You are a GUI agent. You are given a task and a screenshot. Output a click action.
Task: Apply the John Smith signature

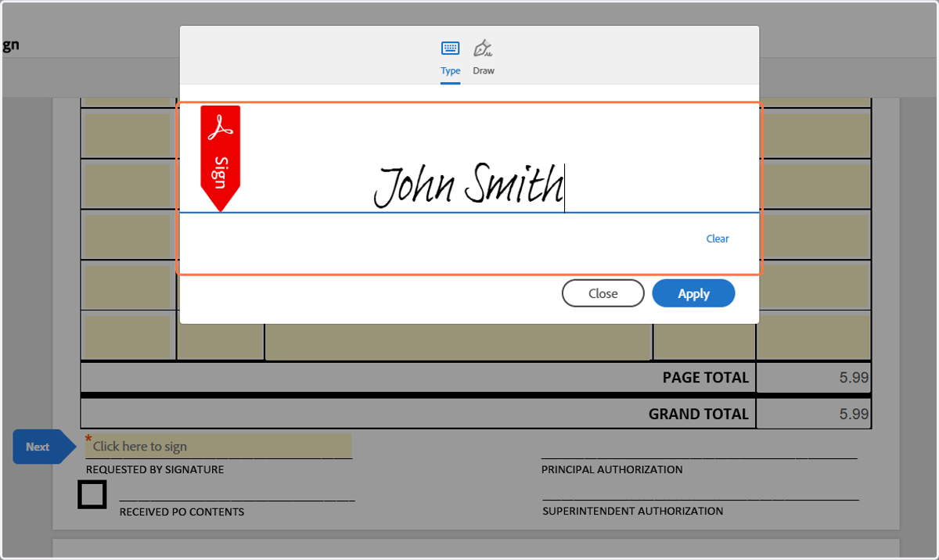point(693,293)
